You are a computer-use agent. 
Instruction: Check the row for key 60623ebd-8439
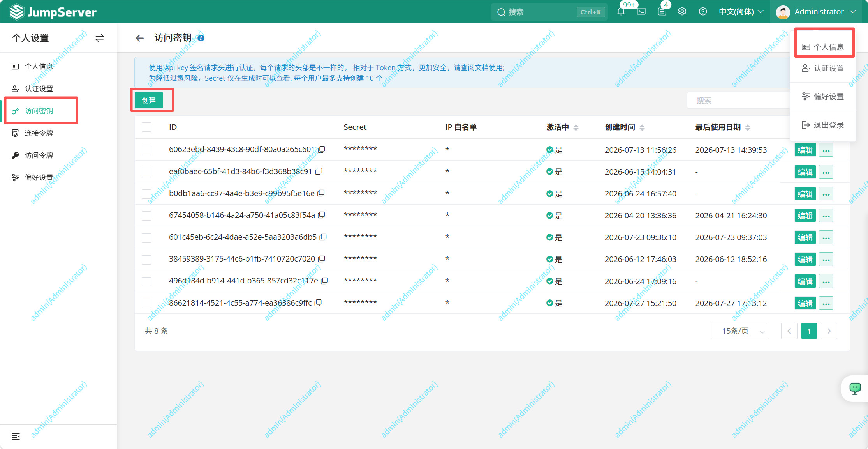146,150
